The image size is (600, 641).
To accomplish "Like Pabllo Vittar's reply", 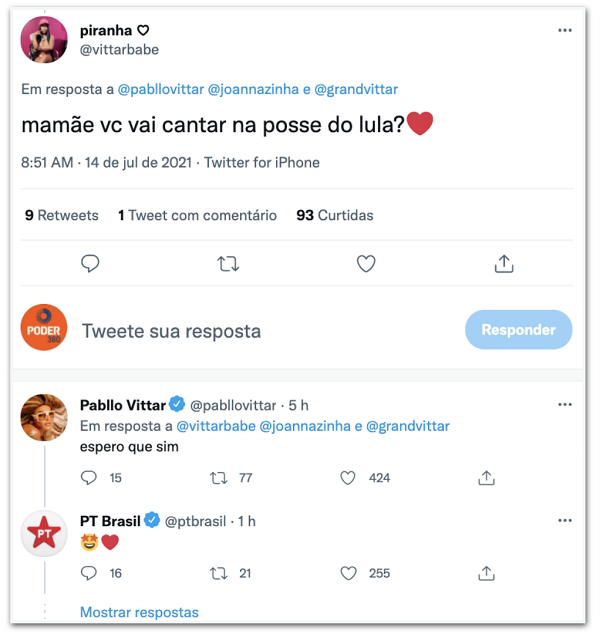I will pyautogui.click(x=348, y=478).
